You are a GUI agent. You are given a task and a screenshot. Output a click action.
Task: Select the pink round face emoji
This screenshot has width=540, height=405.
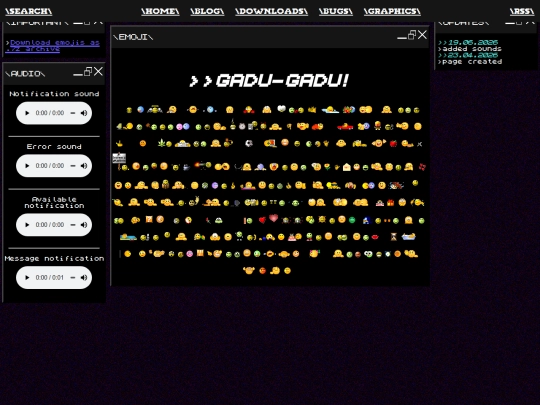pyautogui.click(x=190, y=254)
